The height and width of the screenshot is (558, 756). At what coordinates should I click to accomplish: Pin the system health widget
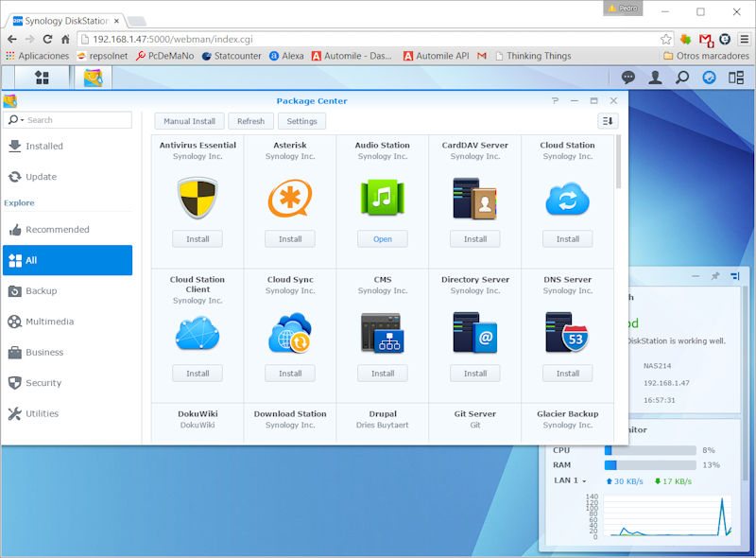pyautogui.click(x=715, y=276)
